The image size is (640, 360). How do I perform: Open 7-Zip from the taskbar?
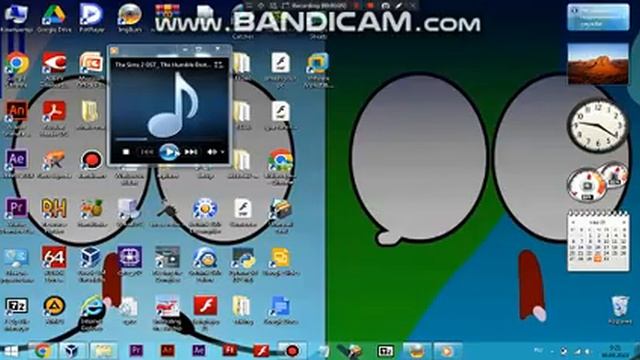click(385, 351)
